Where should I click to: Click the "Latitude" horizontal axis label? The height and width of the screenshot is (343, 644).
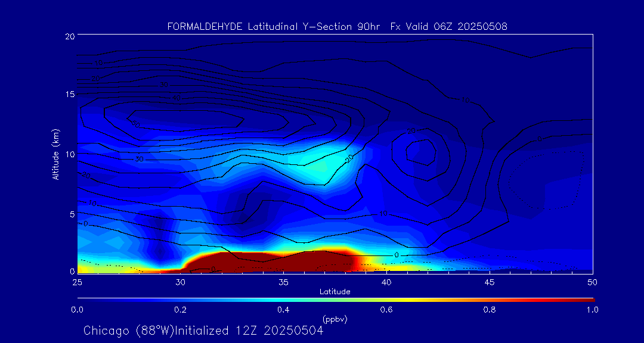pyautogui.click(x=335, y=292)
